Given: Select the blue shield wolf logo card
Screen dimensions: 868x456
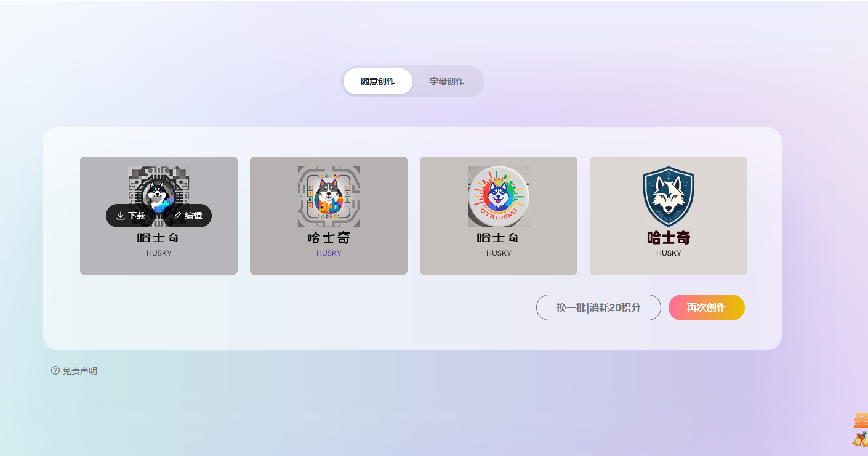Looking at the screenshot, I should tap(669, 216).
